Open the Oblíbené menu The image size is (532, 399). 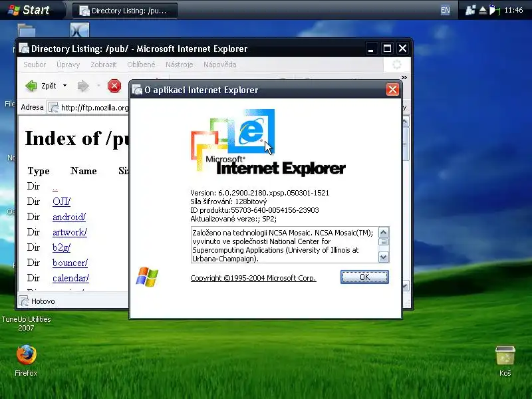pyautogui.click(x=141, y=65)
